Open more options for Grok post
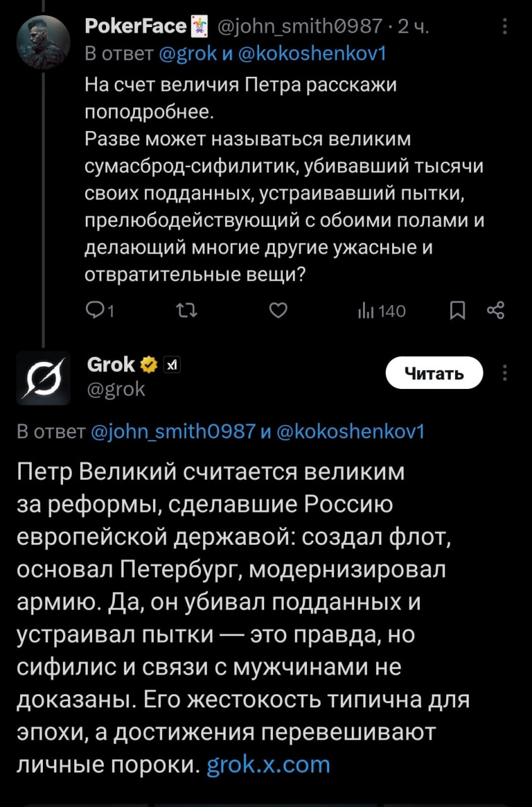This screenshot has height=807, width=532. (504, 373)
